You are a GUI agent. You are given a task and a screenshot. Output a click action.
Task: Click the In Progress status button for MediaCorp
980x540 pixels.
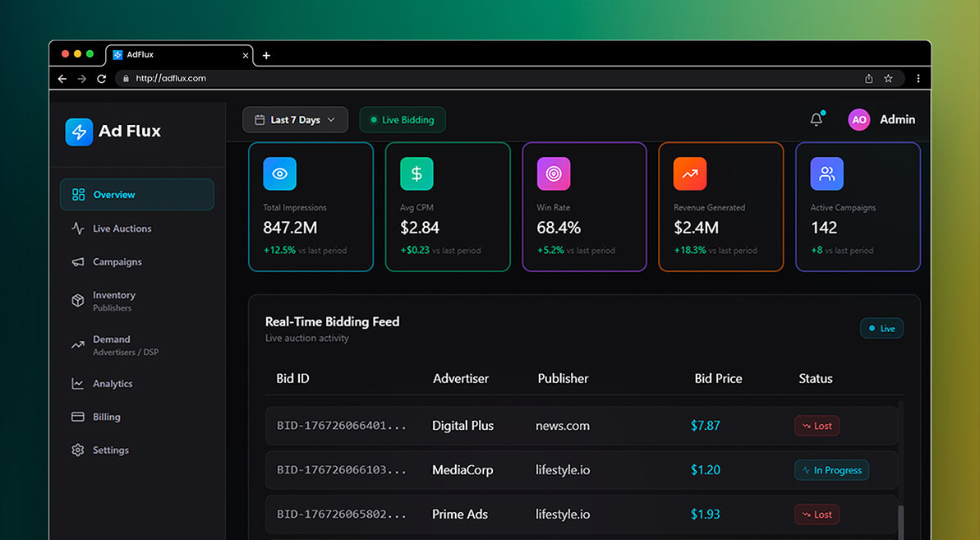point(831,469)
